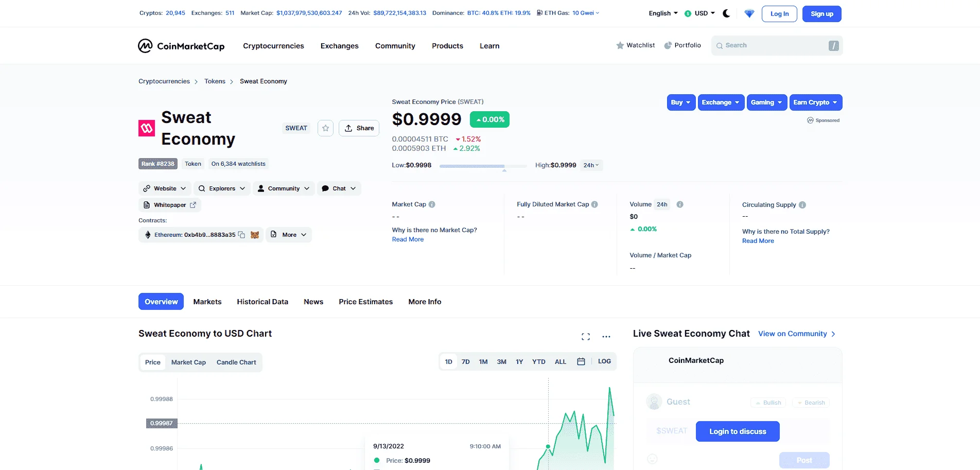Screen dimensions: 980x470
Task: Open the Exchanges menu
Action: click(x=339, y=46)
